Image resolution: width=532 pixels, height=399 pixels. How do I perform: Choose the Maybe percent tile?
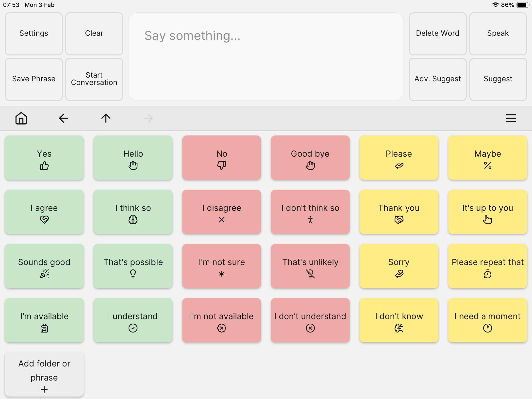pyautogui.click(x=488, y=158)
